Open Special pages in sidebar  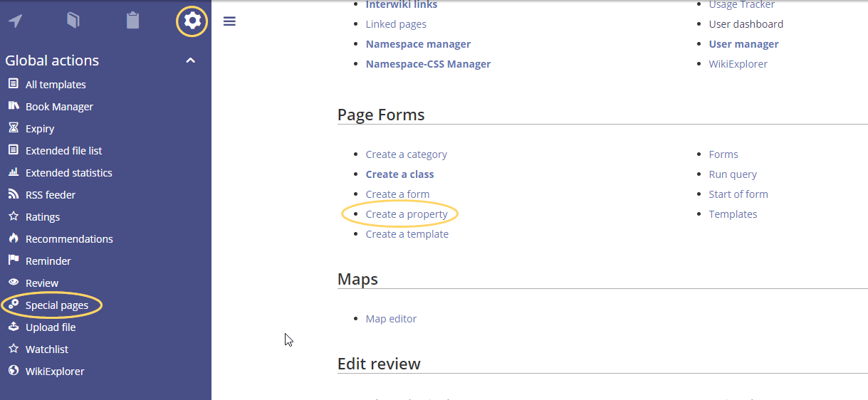click(57, 305)
